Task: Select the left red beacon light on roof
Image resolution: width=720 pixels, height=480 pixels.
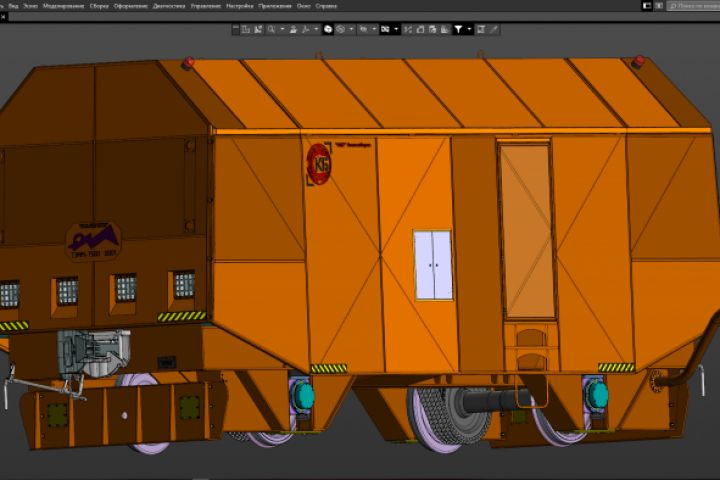Action: pyautogui.click(x=188, y=62)
